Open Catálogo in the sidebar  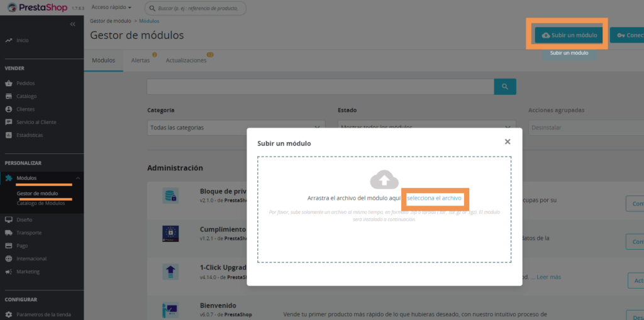coord(26,96)
